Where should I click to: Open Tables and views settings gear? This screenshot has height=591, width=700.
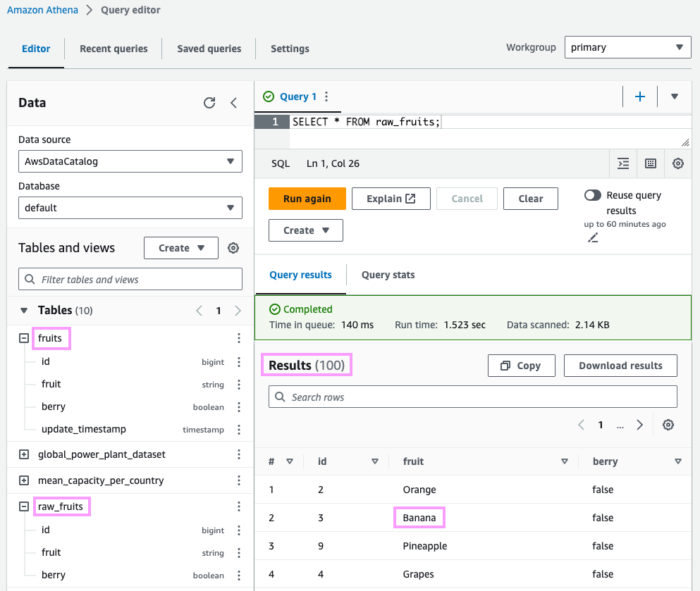pyautogui.click(x=233, y=248)
